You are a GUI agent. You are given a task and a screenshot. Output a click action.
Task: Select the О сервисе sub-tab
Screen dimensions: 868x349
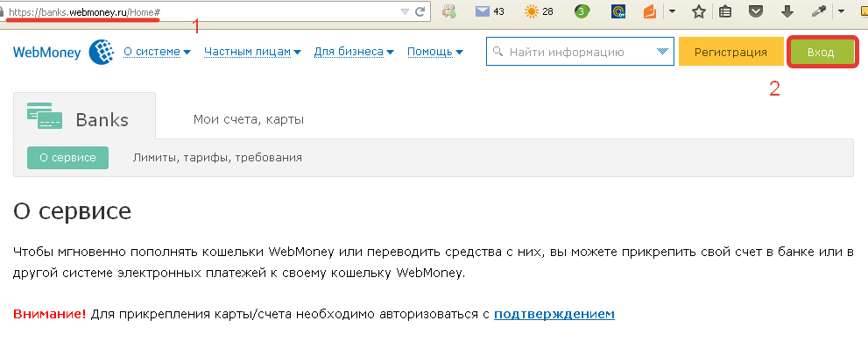pos(67,157)
